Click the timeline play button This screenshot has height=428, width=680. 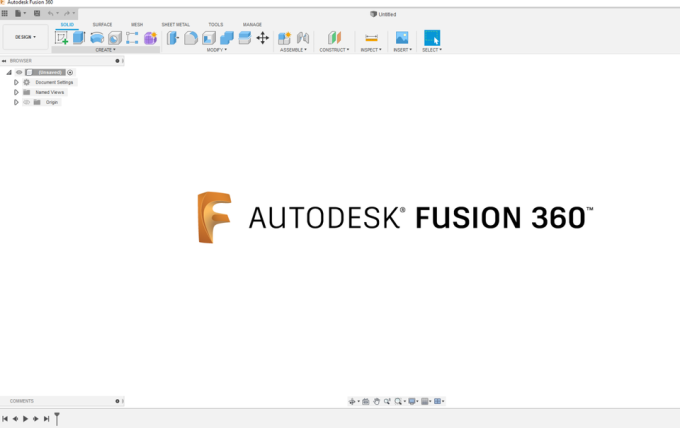pos(26,419)
